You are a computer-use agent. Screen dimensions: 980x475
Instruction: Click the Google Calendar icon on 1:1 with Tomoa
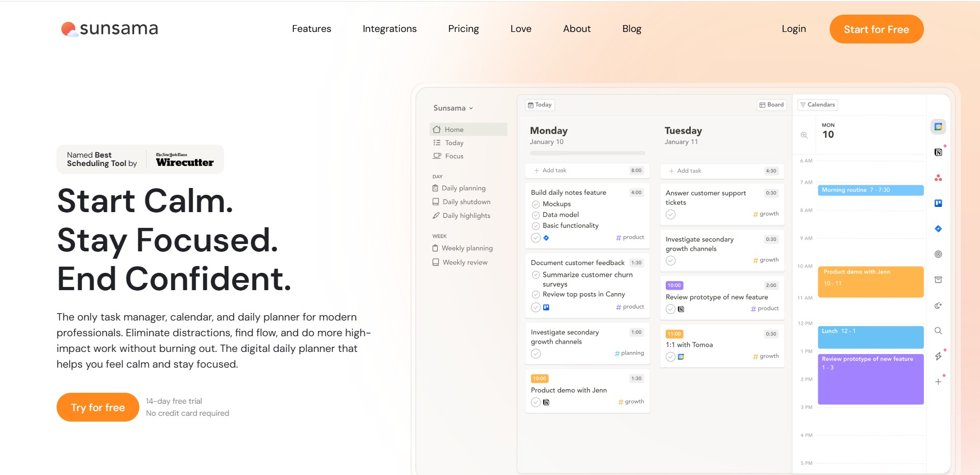click(681, 357)
